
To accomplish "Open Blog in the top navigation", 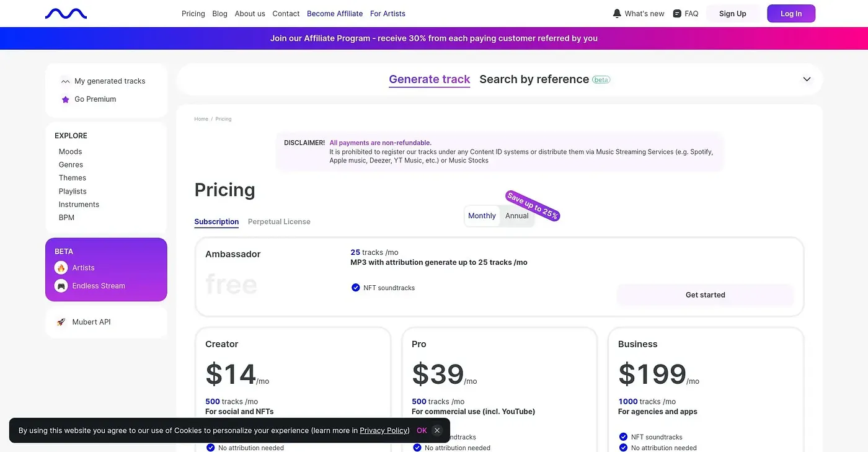I will tap(219, 14).
